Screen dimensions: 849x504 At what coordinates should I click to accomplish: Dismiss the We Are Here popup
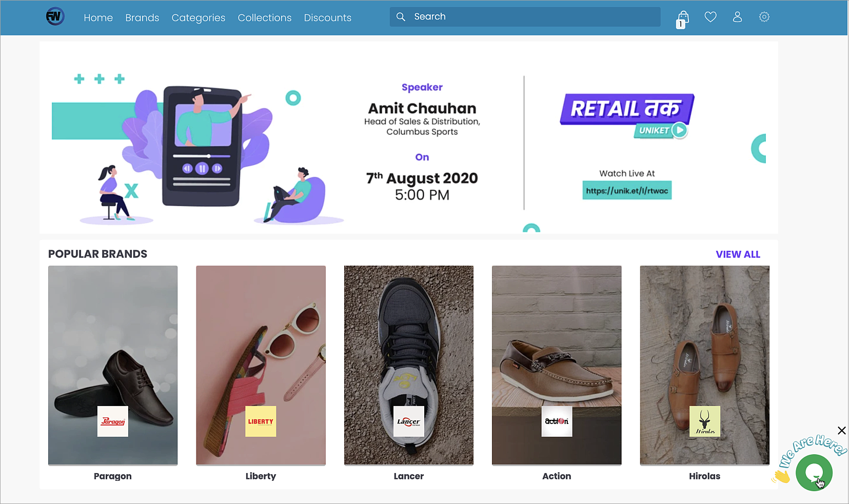pyautogui.click(x=842, y=430)
